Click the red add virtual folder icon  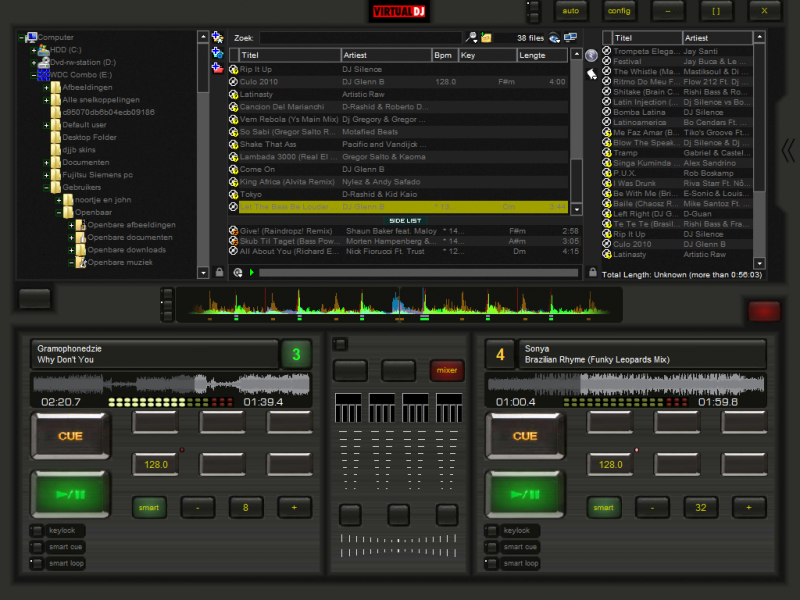(x=217, y=68)
